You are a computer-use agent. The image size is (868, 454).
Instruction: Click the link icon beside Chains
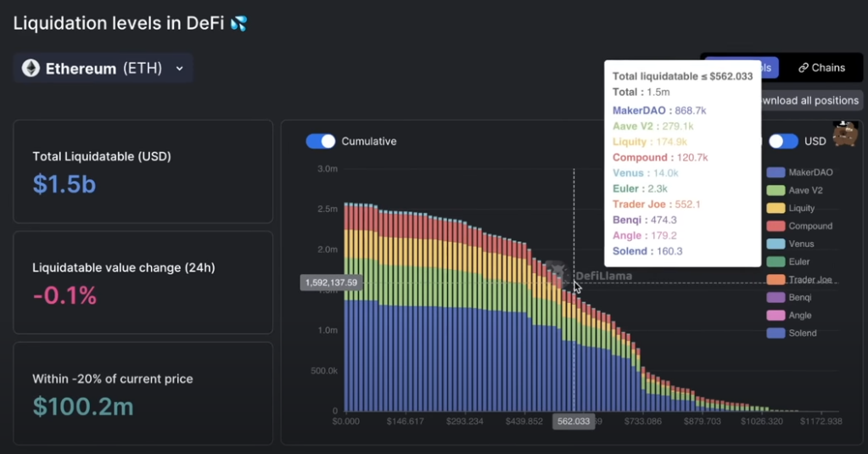[803, 68]
